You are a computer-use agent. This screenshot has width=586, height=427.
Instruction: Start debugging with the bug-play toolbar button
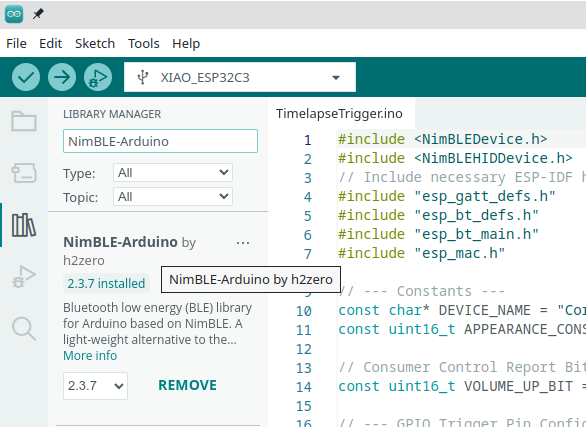[x=98, y=77]
